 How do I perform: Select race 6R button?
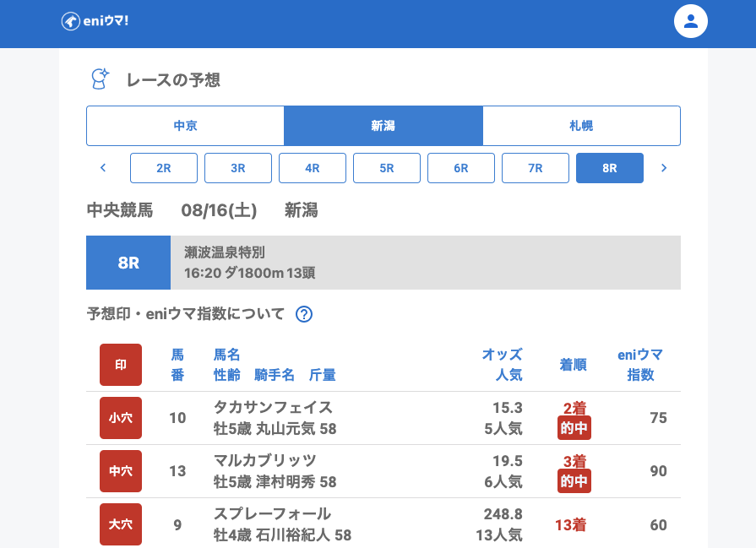[x=461, y=168]
